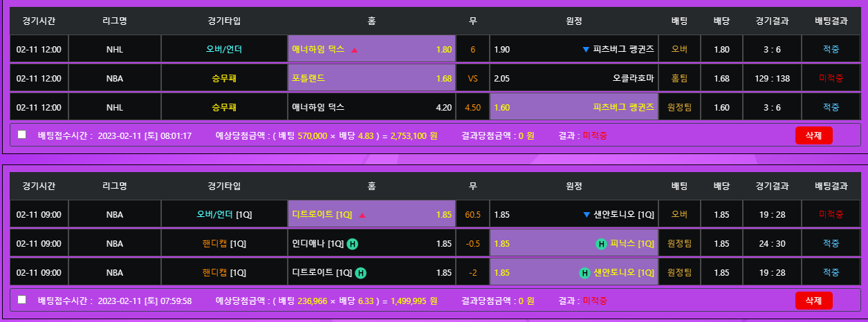868x322 pixels.
Task: Click the 미적중 result in the 포틀랜드 row
Action: (831, 78)
